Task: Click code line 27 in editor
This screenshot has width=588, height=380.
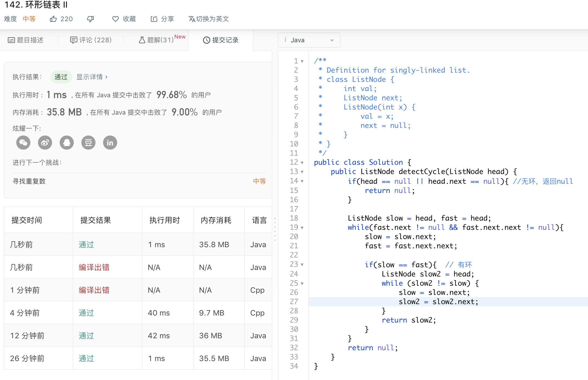Action: 438,302
